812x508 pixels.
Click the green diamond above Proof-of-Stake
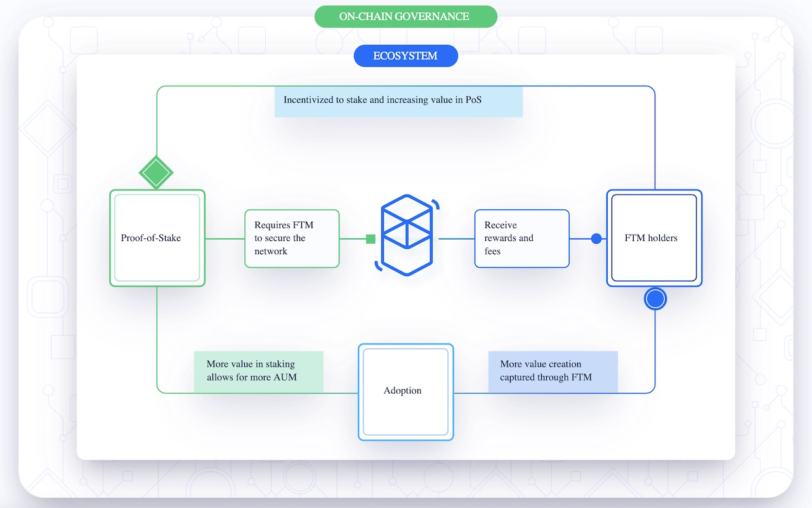click(156, 172)
